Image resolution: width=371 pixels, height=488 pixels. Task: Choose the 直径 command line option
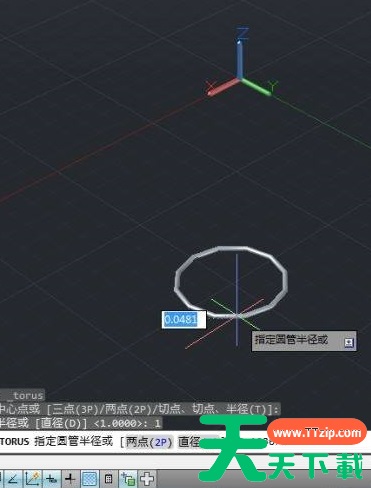point(189,442)
